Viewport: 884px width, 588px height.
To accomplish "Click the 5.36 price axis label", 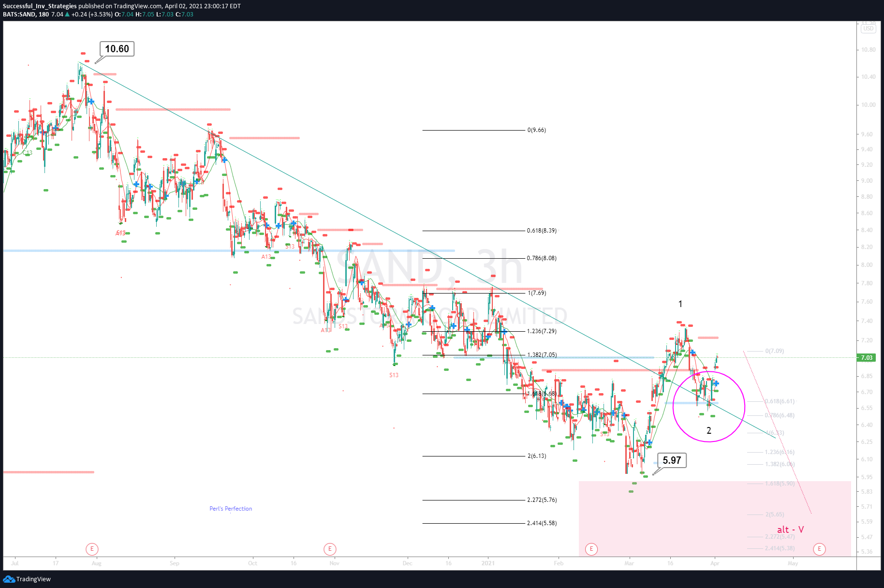I will pyautogui.click(x=867, y=552).
